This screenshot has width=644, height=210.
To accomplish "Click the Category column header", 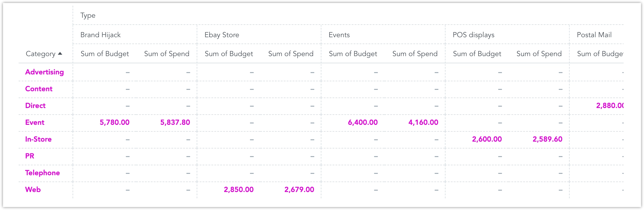I will click(x=40, y=54).
